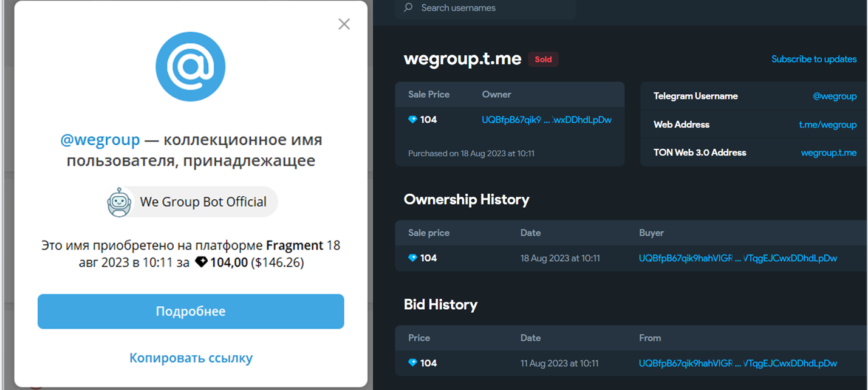Click 'From' column header in Bid History

click(650, 338)
